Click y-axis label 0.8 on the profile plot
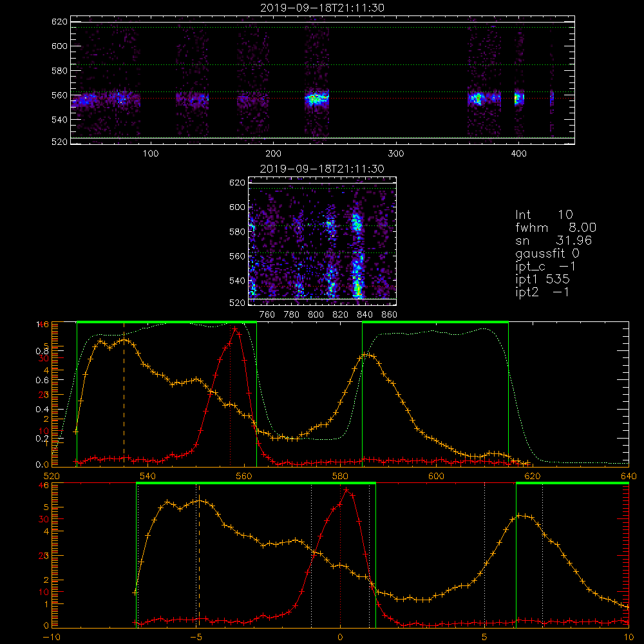This screenshot has height=644, width=644. pos(43,351)
